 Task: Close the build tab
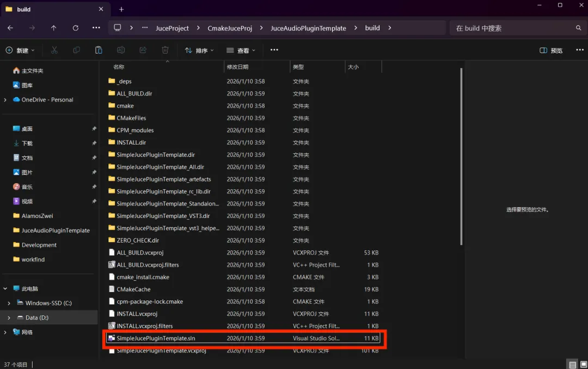(x=101, y=9)
